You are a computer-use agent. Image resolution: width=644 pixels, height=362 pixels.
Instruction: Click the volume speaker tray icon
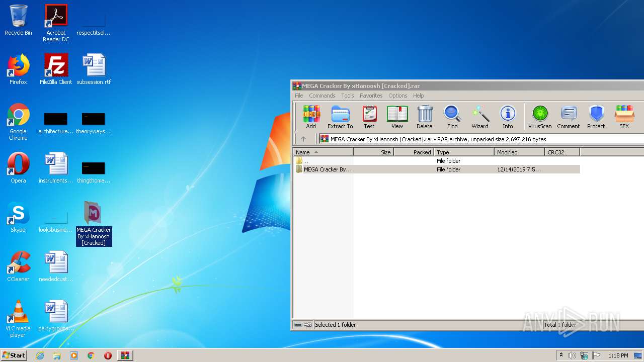point(572,355)
